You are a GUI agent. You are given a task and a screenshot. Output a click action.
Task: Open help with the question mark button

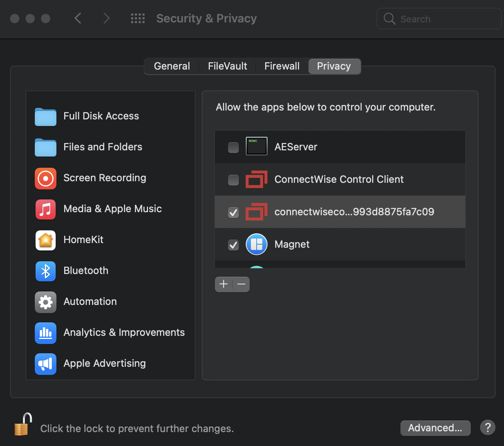488,427
